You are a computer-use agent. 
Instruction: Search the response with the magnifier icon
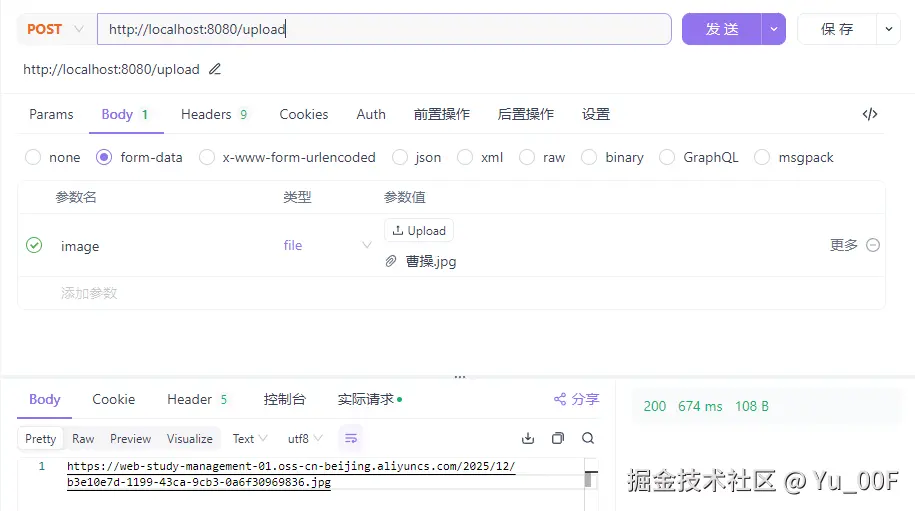[588, 439]
